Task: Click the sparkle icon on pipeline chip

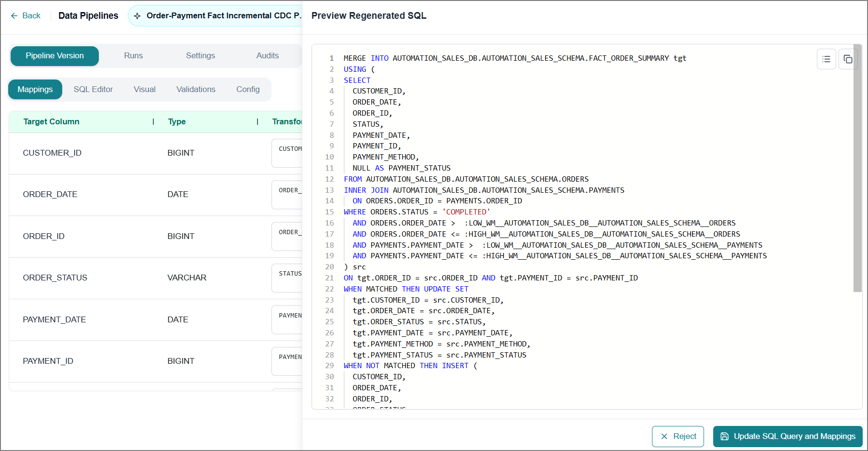Action: coord(137,16)
